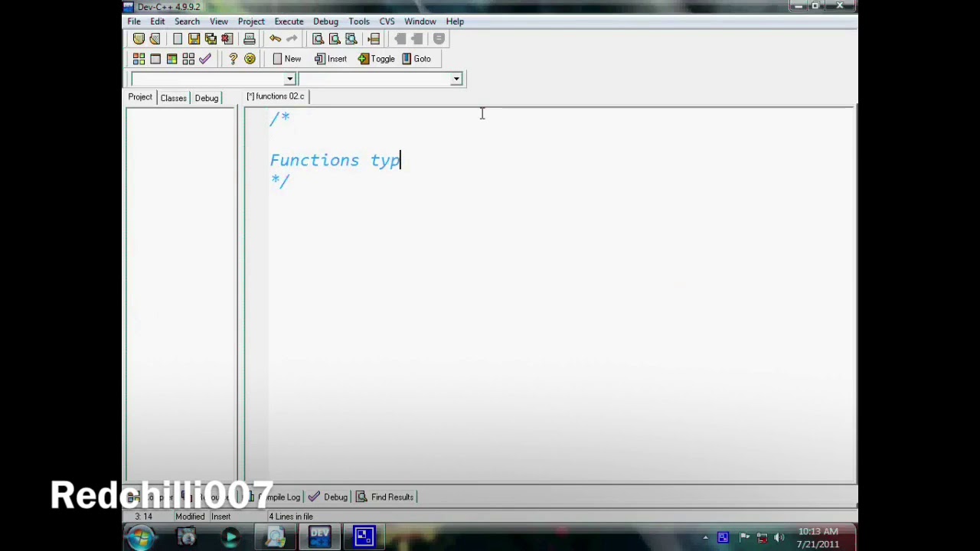
Task: Click the Compile four-color squares icon
Action: 139,59
